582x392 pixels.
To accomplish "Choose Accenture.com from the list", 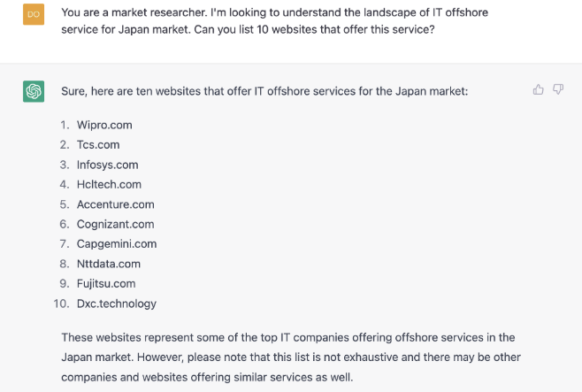I will coord(115,204).
